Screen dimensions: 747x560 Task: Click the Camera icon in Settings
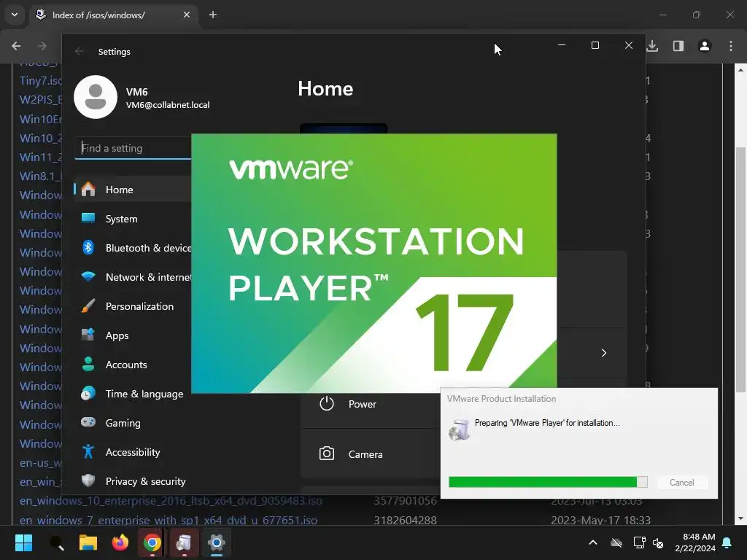coord(326,454)
